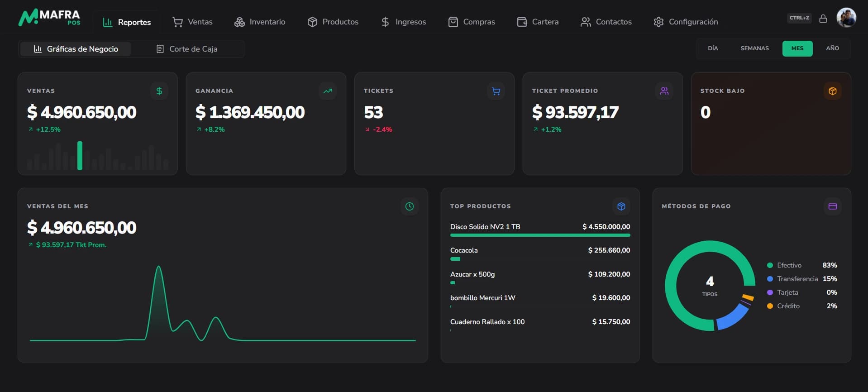Viewport: 868px width, 392px height.
Task: Click the Ventas shopping cart icon
Action: click(177, 22)
